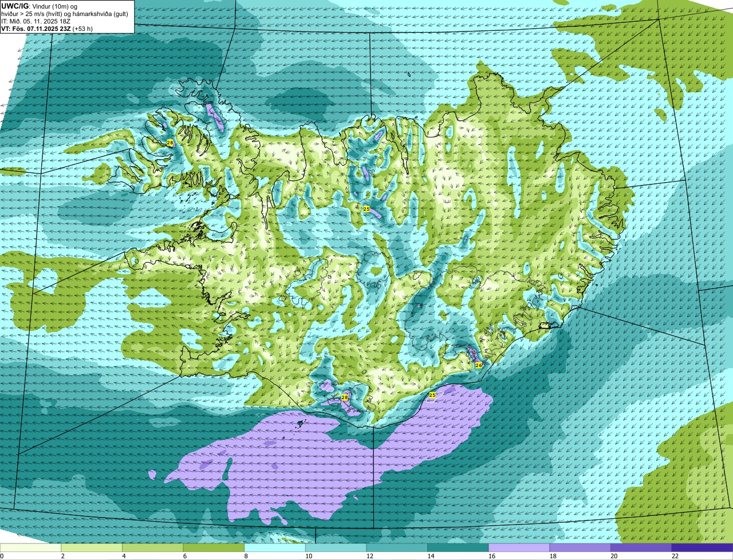Image resolution: width=733 pixels, height=560 pixels.
Task: Click the 0–2 m/s palest yellow legend swatch
Action: click(x=30, y=547)
